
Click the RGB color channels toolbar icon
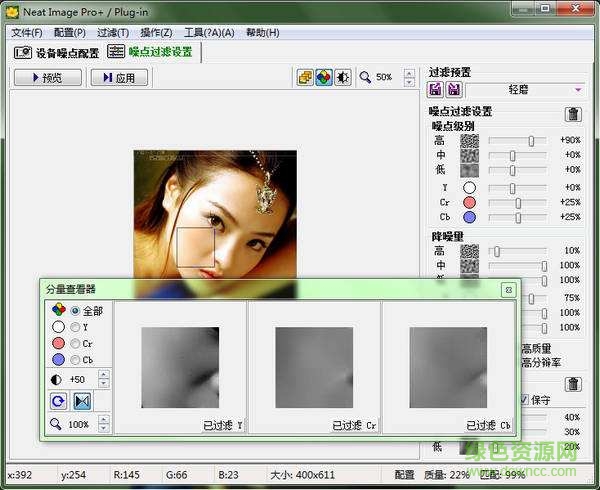tap(324, 77)
